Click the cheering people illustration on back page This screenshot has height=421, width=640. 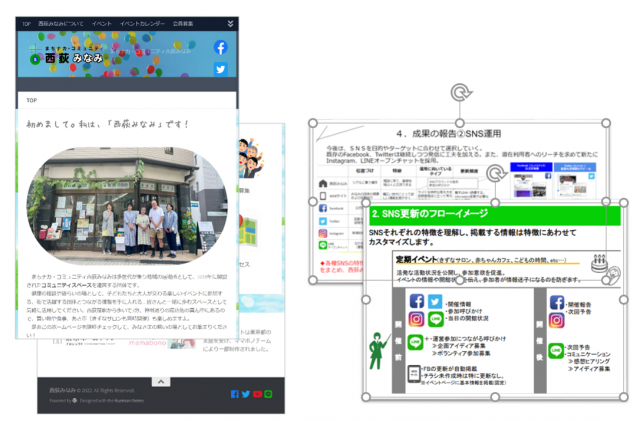[x=250, y=158]
